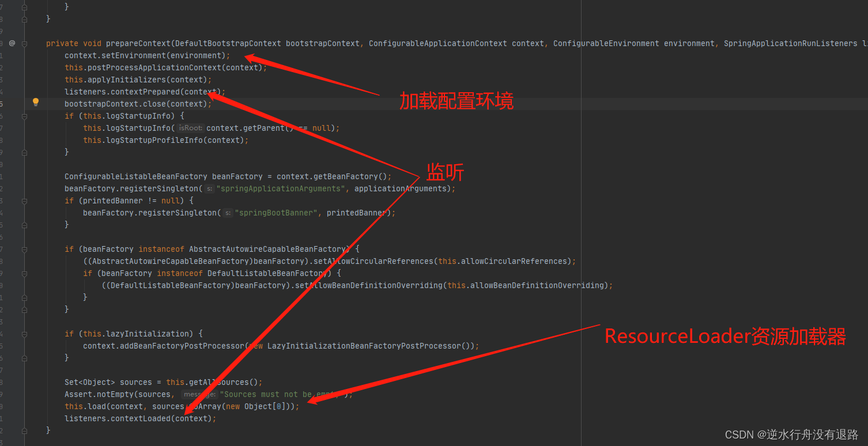Click the lightbulb quick-fix icon beside bootstrapContext.close

pos(36,102)
